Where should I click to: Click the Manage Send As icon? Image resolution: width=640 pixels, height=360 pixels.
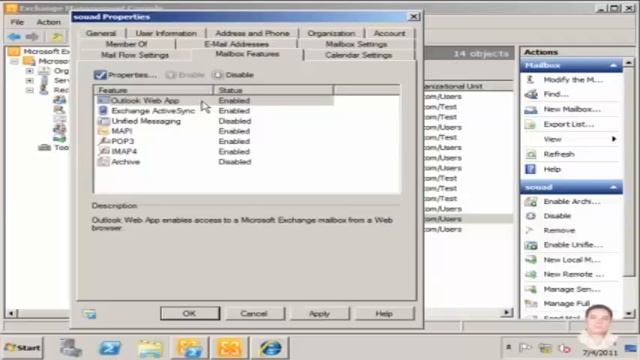tap(531, 289)
